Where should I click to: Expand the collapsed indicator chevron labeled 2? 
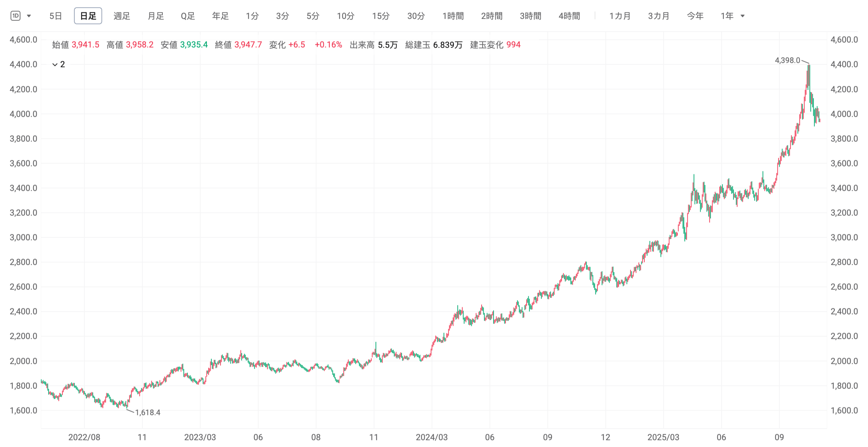[x=55, y=65]
